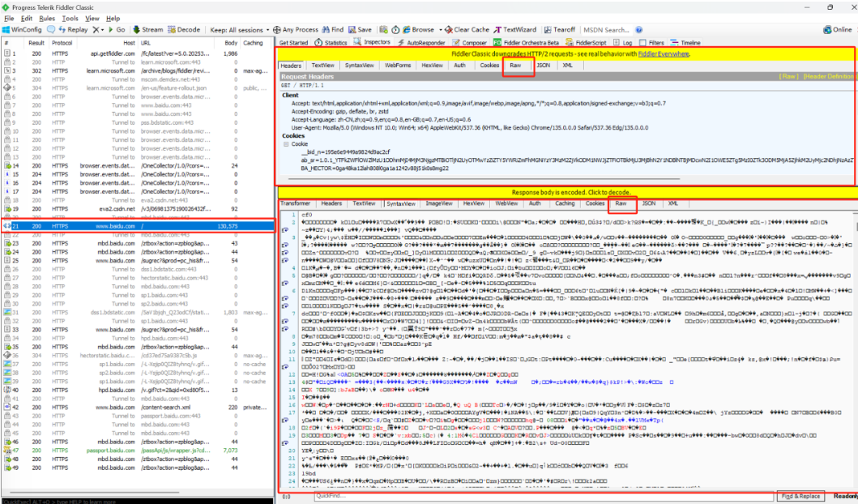Toggle Decode in the toolbar
Viewport: 858px width, 504px height.
pyautogui.click(x=184, y=29)
